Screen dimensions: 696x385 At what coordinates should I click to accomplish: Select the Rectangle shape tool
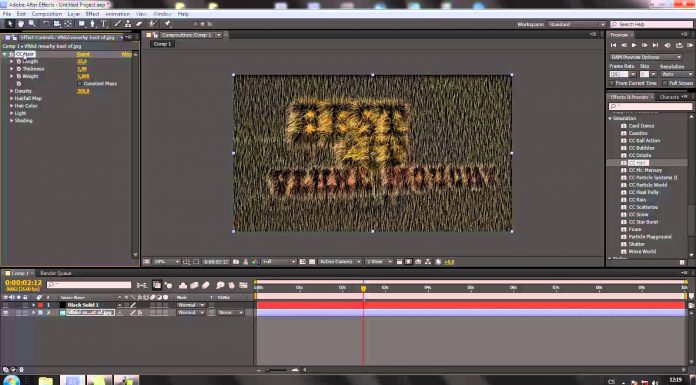82,24
